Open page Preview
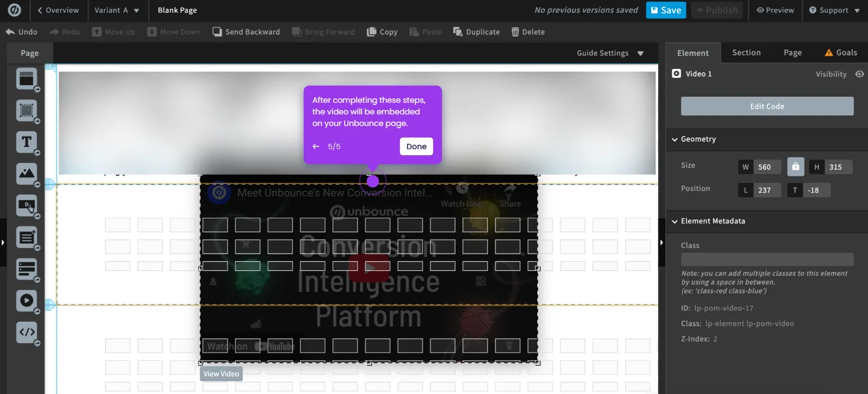The width and height of the screenshot is (868, 394). pyautogui.click(x=775, y=10)
